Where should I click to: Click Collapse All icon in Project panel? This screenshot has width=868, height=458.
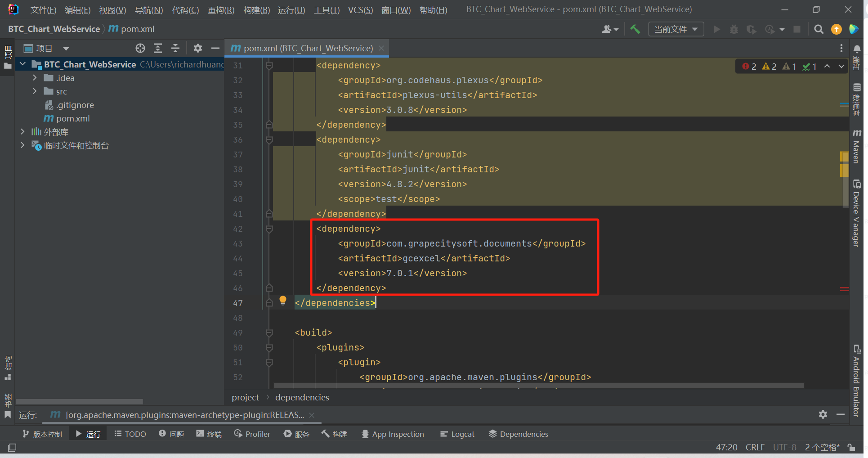coord(175,48)
